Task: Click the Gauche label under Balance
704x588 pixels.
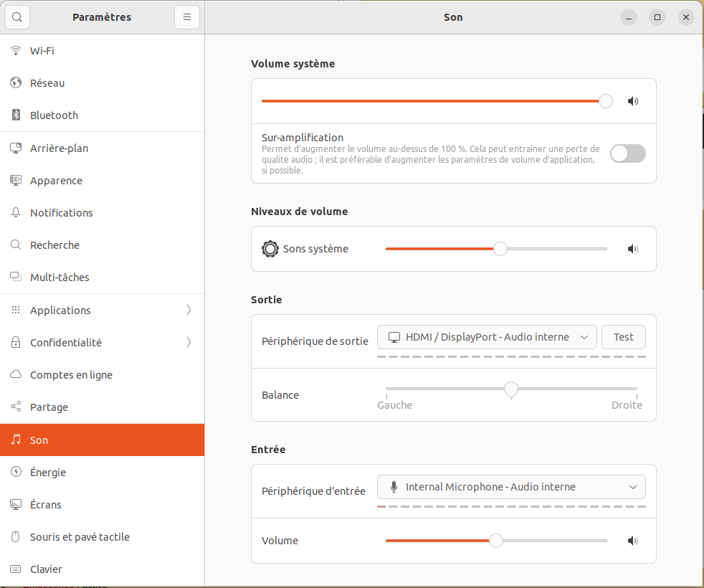Action: [394, 405]
